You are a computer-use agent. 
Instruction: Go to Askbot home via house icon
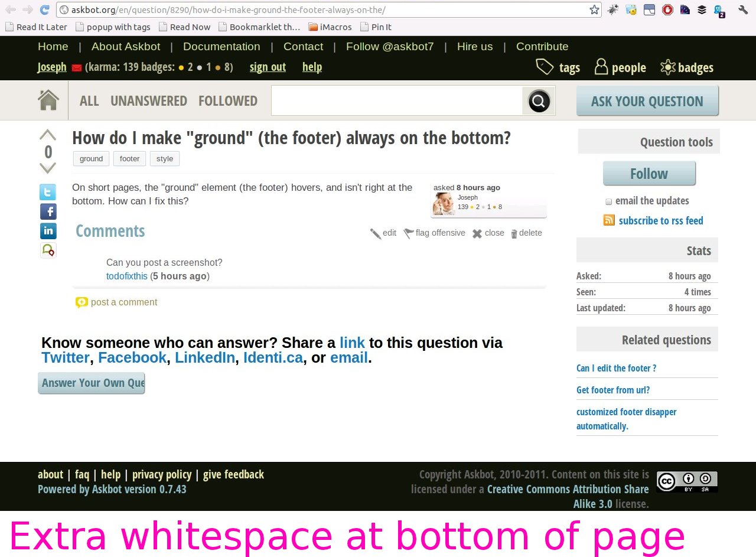[48, 100]
